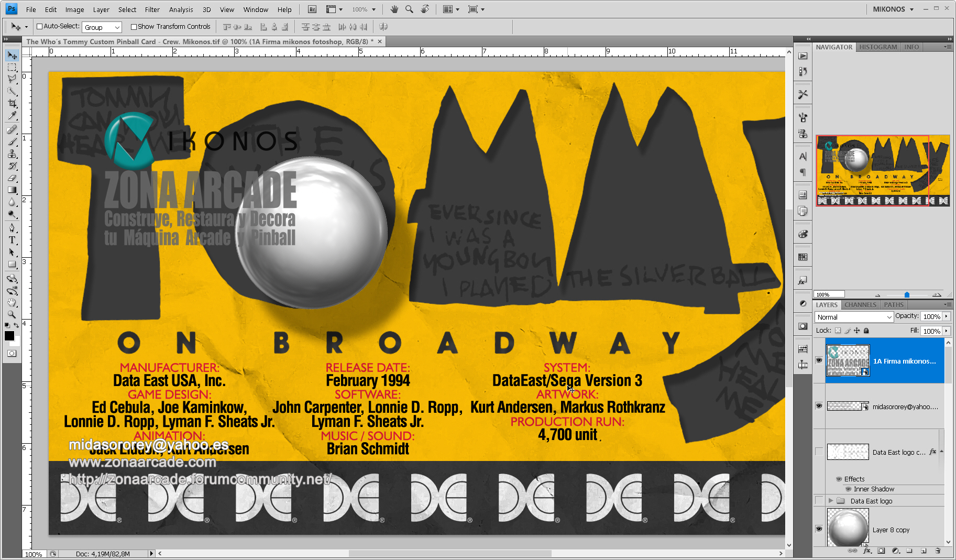Expand the Data East logo group
The image size is (956, 560).
[x=831, y=501]
